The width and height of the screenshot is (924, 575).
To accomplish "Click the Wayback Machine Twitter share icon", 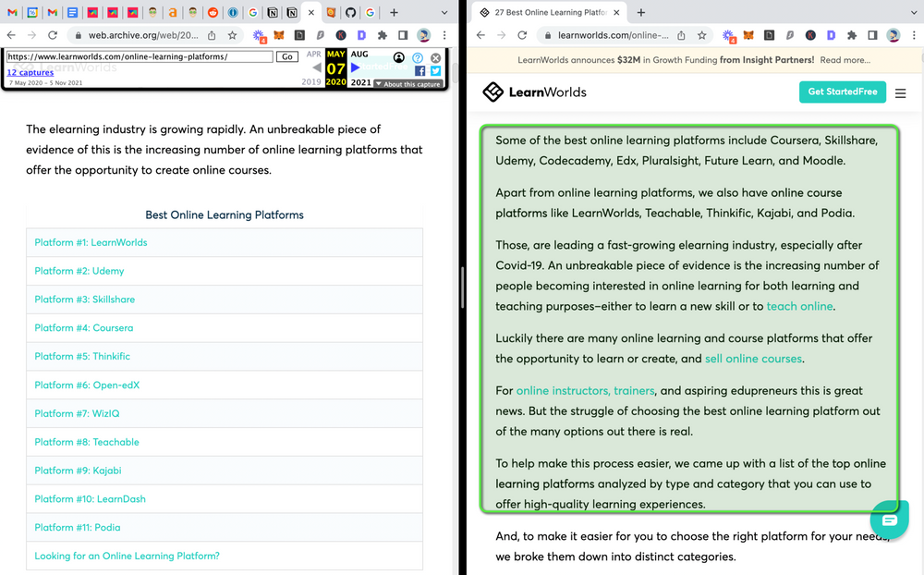I will [435, 71].
